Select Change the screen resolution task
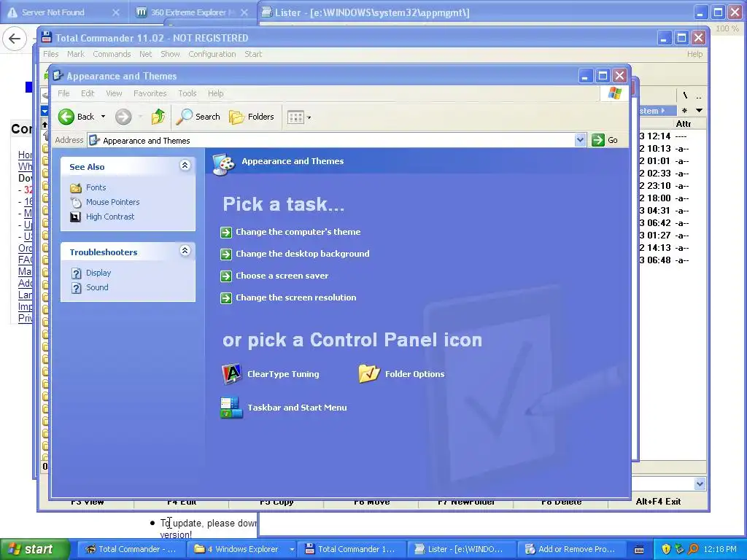 [295, 297]
